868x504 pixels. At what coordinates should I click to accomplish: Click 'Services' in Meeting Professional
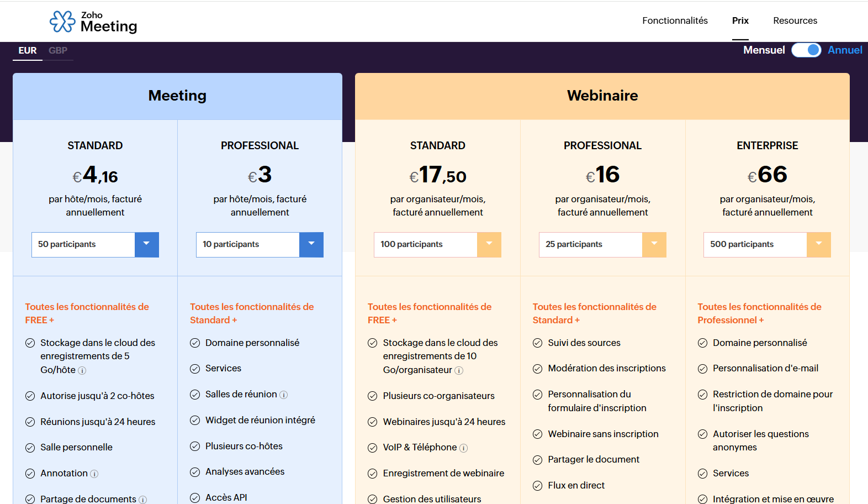(223, 369)
